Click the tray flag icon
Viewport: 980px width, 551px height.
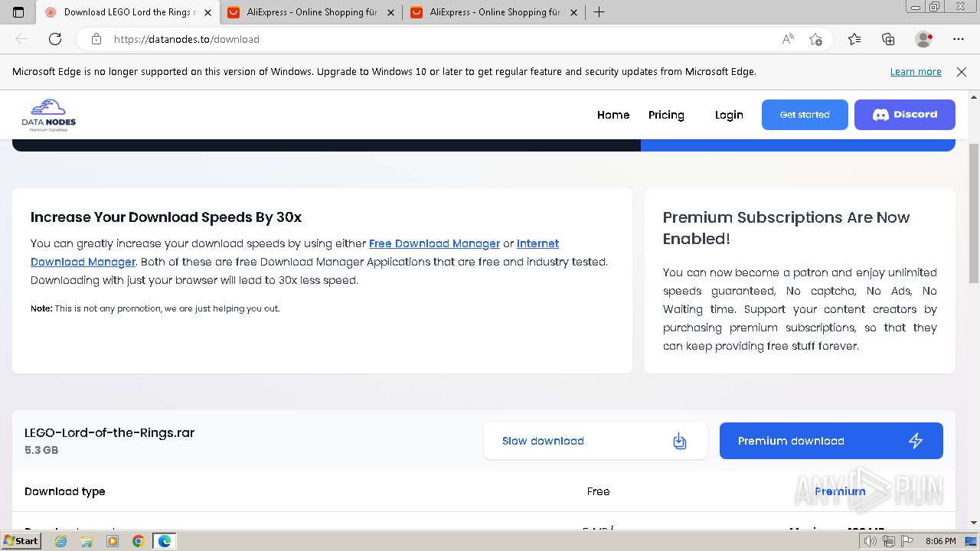tap(906, 541)
